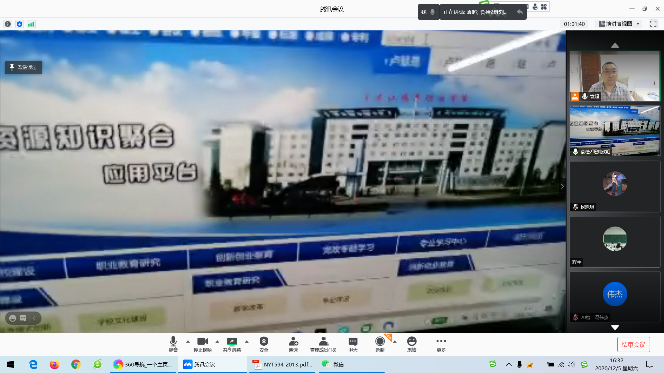Image resolution: width=664 pixels, height=373 pixels.
Task: Open the speaker view layout dropdown
Action: [x=619, y=24]
